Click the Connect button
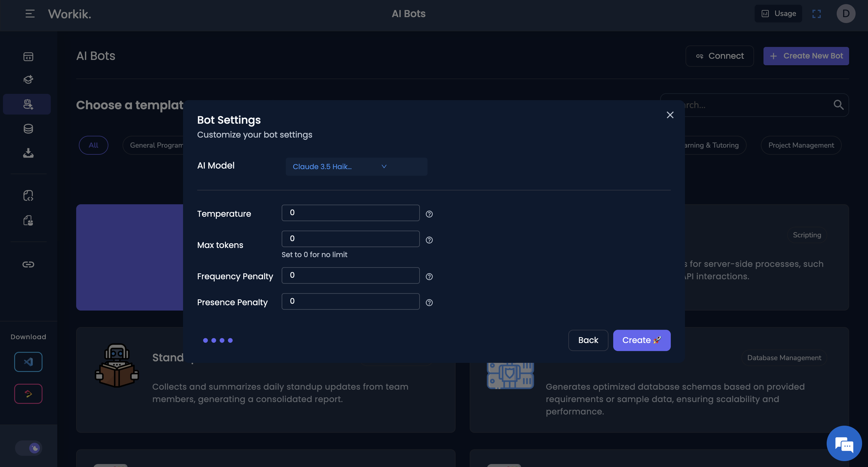Viewport: 868px width, 467px height. coord(719,56)
